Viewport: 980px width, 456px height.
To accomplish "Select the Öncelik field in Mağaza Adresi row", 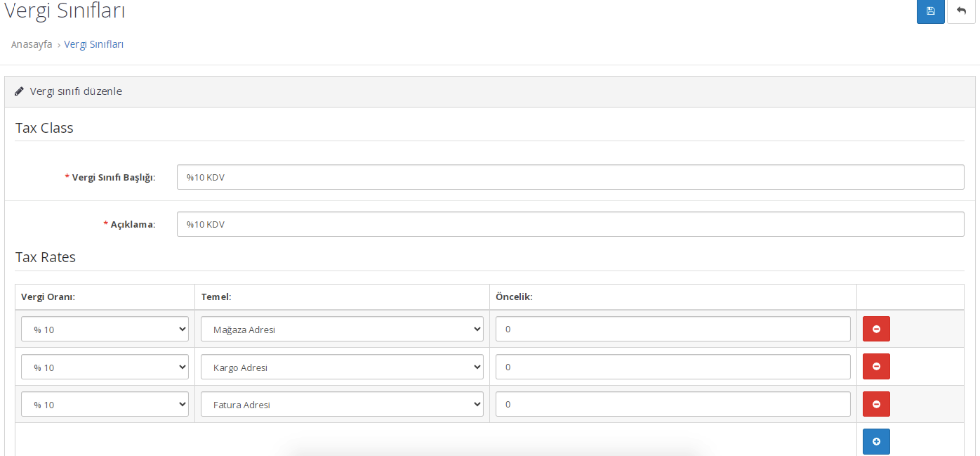I will (x=673, y=329).
